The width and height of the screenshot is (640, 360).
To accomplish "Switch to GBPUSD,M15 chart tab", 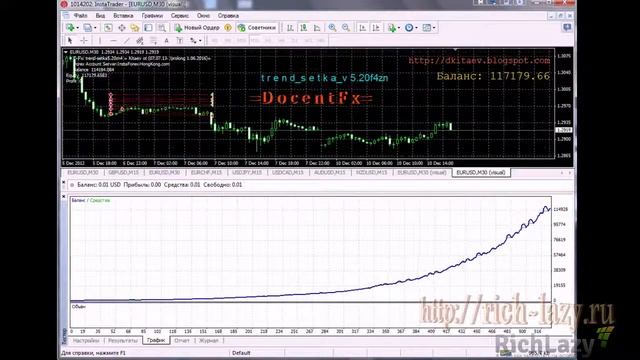I will 123,173.
